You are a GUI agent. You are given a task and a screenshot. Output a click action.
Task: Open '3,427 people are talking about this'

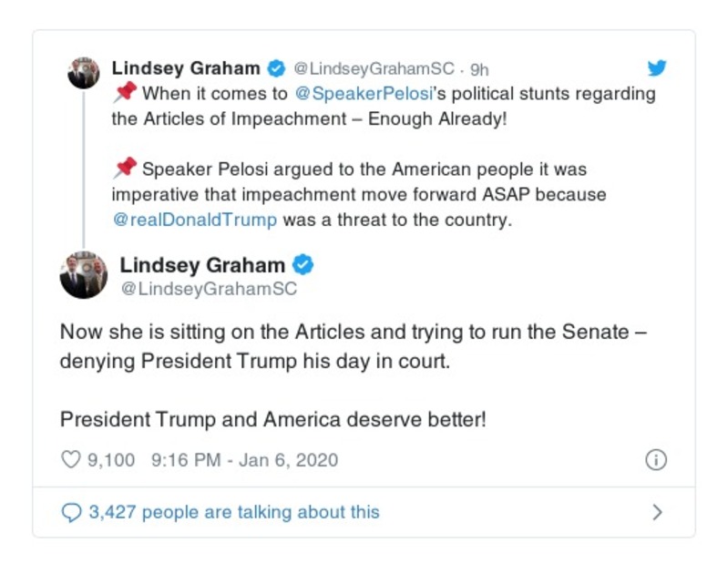tap(233, 513)
